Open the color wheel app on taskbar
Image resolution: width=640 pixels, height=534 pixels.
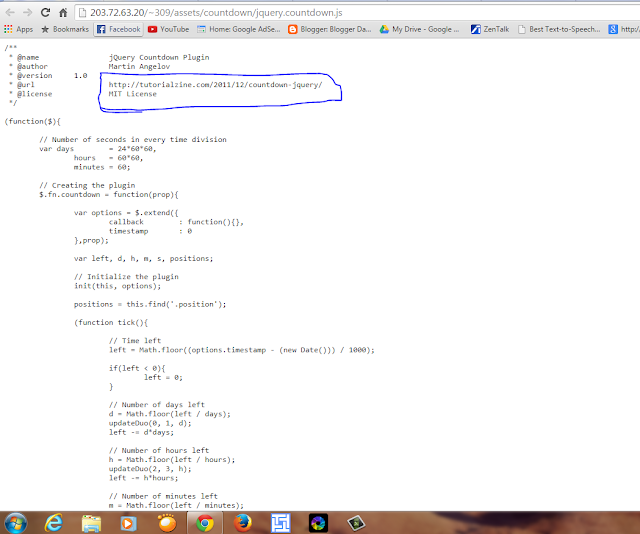318,523
